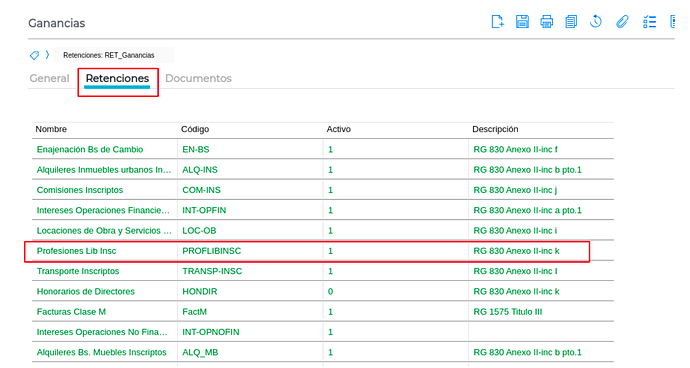
Task: Click the print icon
Action: click(547, 22)
